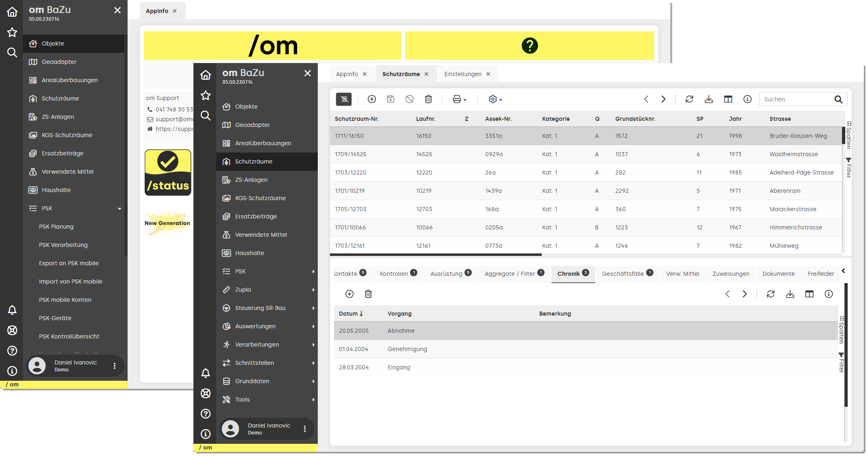Image resolution: width=868 pixels, height=456 pixels.
Task: Click the add new record icon in top toolbar
Action: (371, 99)
